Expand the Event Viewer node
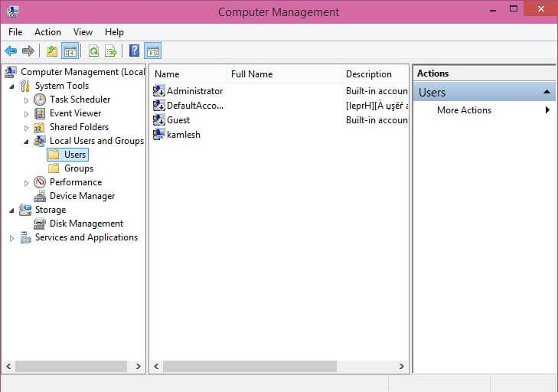 (x=26, y=114)
